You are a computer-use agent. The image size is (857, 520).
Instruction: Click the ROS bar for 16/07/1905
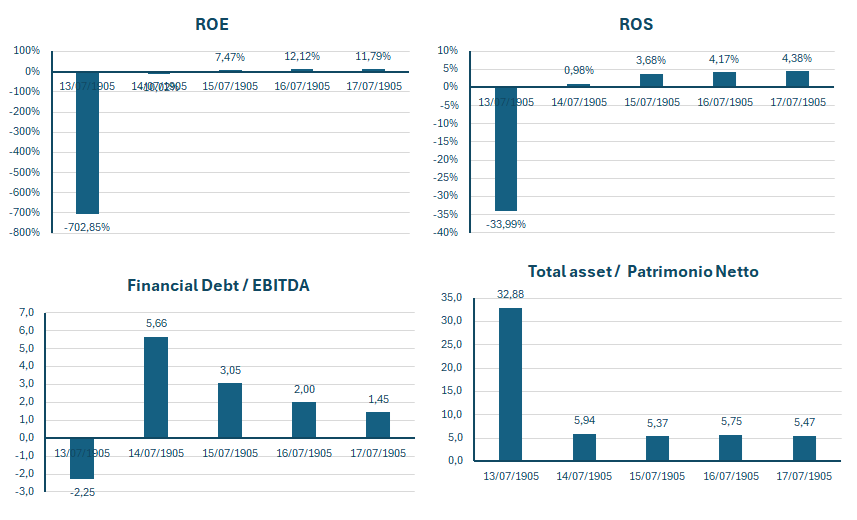[x=724, y=79]
